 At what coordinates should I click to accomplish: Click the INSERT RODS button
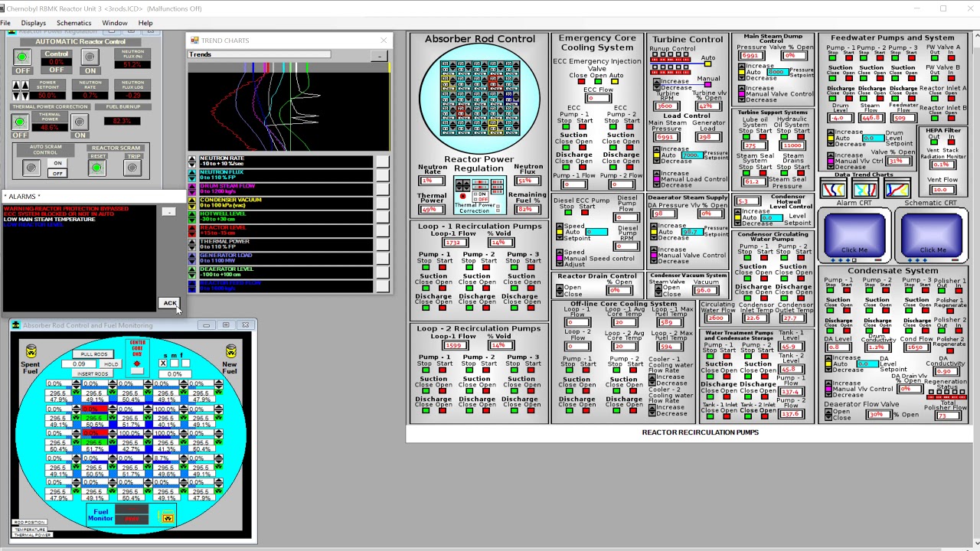pyautogui.click(x=94, y=373)
